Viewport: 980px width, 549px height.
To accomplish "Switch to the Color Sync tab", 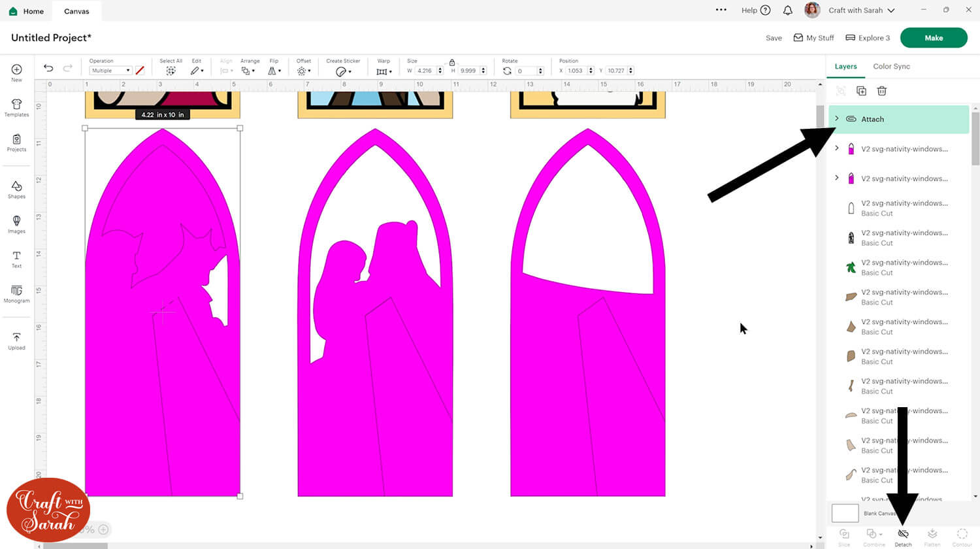I will point(891,66).
